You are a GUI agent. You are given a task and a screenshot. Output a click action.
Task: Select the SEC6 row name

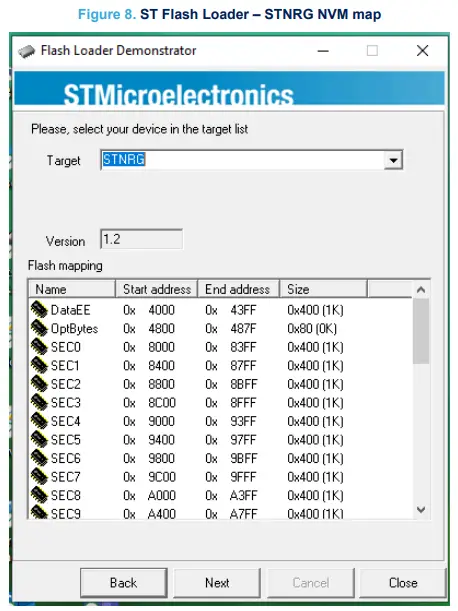click(66, 458)
